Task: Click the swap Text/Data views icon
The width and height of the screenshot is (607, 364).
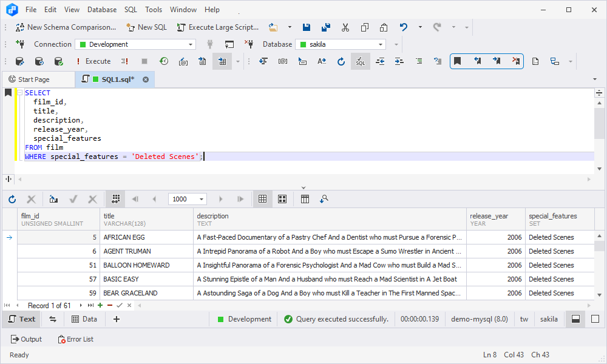Action: (53, 319)
